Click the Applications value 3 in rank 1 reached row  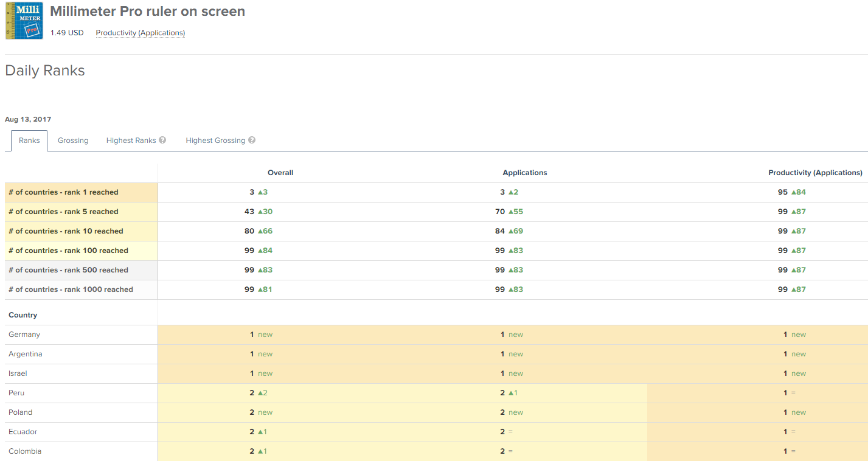click(502, 192)
